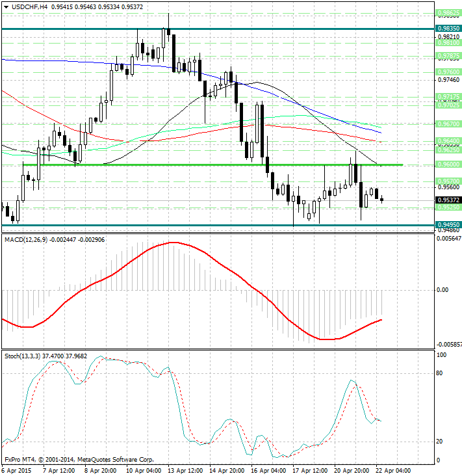Select the Stochastic 20 level label
This screenshot has width=462, height=476.
tap(439, 442)
